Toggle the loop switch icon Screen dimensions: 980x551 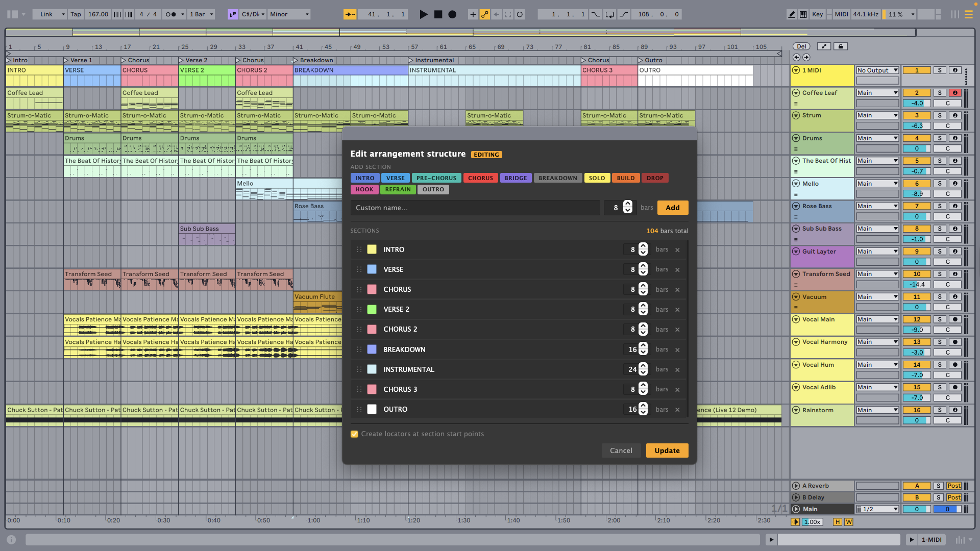pos(609,14)
